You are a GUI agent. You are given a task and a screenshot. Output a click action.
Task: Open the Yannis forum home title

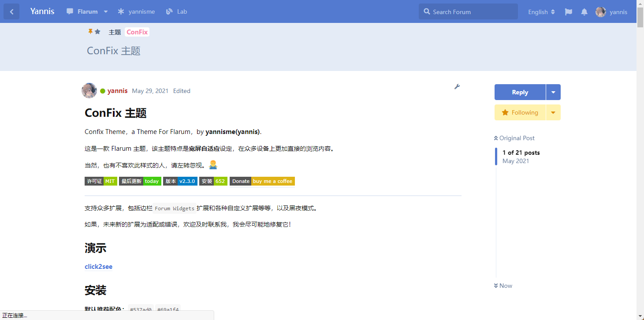(42, 11)
